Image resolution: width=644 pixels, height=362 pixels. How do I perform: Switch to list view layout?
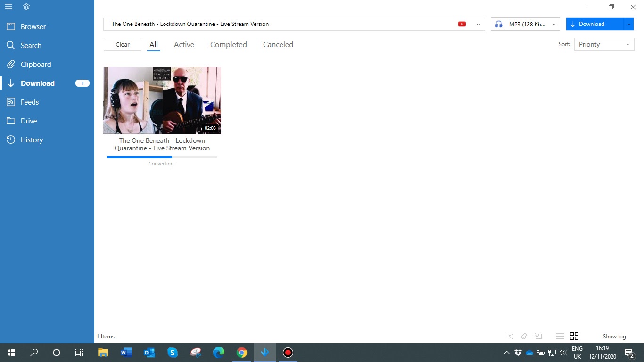560,336
